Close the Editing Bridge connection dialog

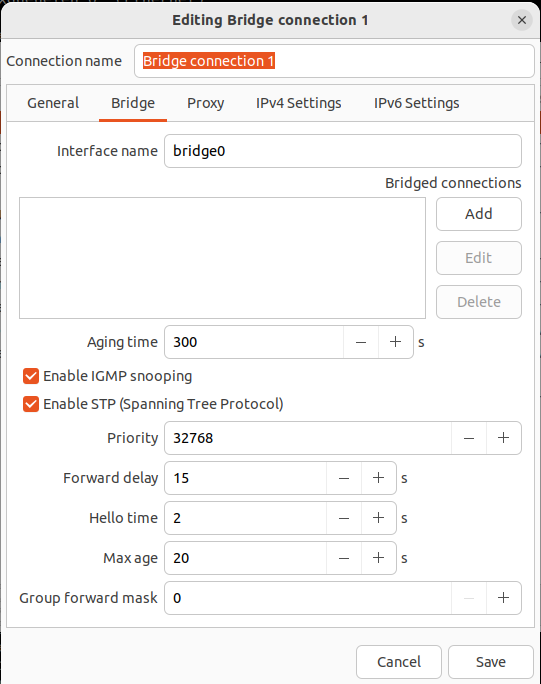[522, 20]
